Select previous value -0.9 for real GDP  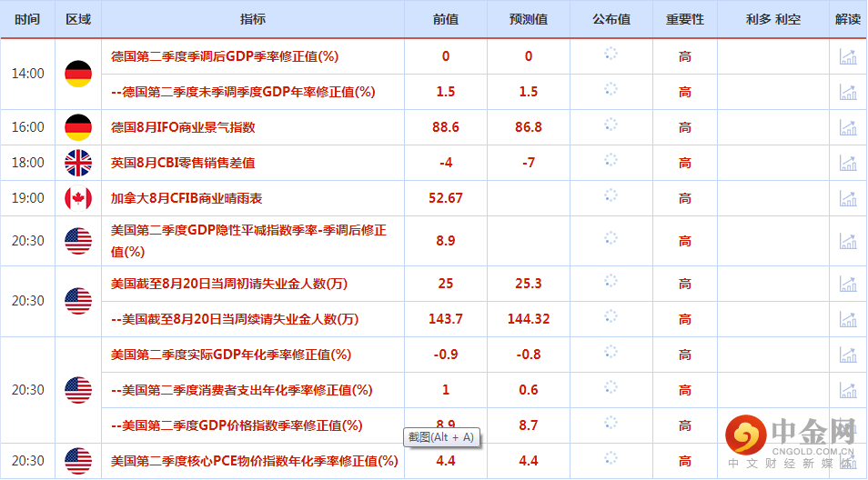click(x=446, y=355)
